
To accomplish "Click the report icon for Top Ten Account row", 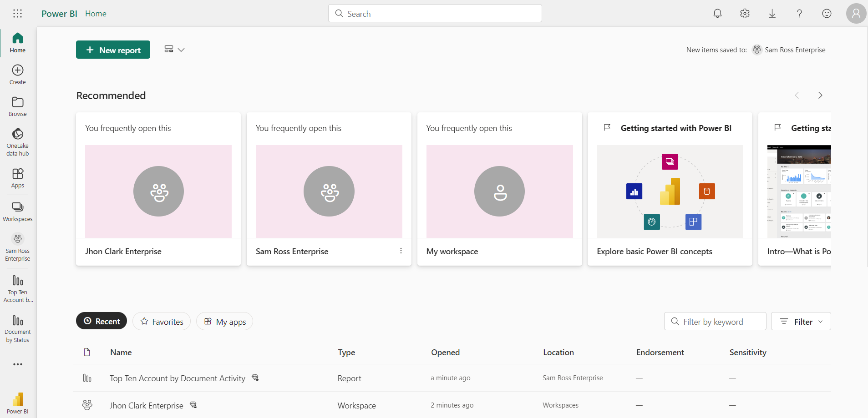I will [x=87, y=378].
